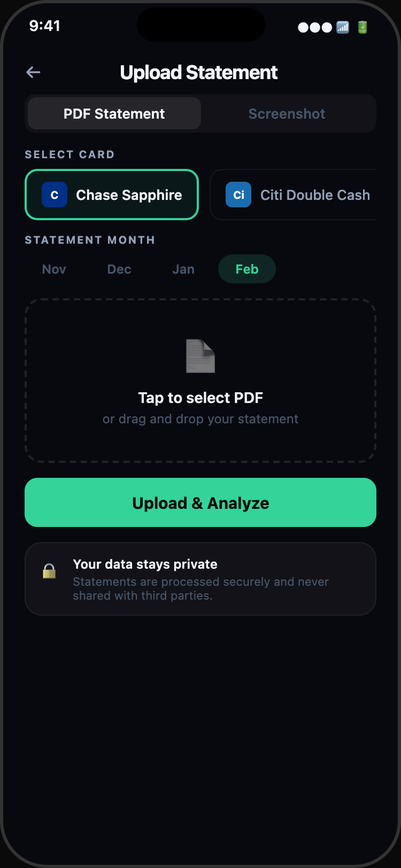401x868 pixels.
Task: Click the blue Chase 'C' logo icon
Action: click(x=55, y=195)
